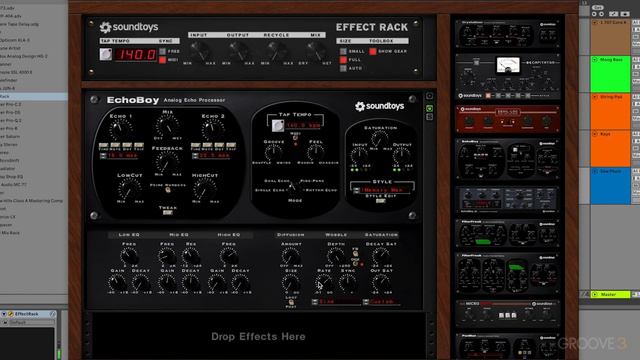Click the LowCut knob

pos(129,189)
